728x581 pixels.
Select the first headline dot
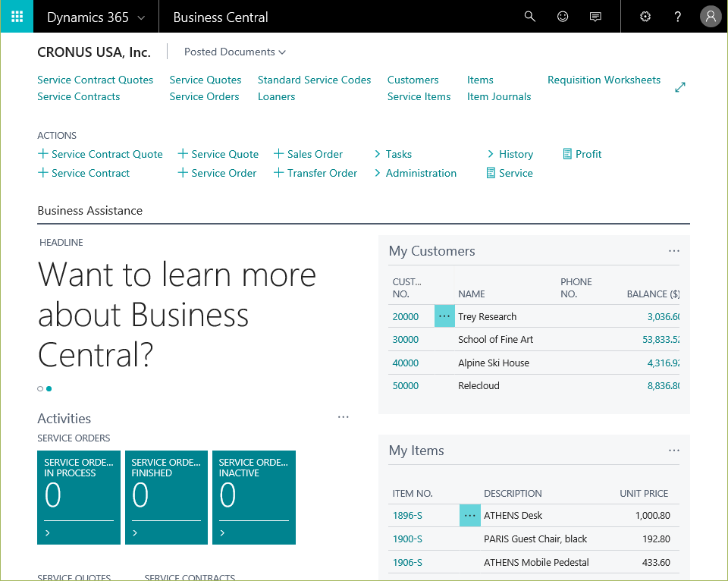pyautogui.click(x=40, y=389)
